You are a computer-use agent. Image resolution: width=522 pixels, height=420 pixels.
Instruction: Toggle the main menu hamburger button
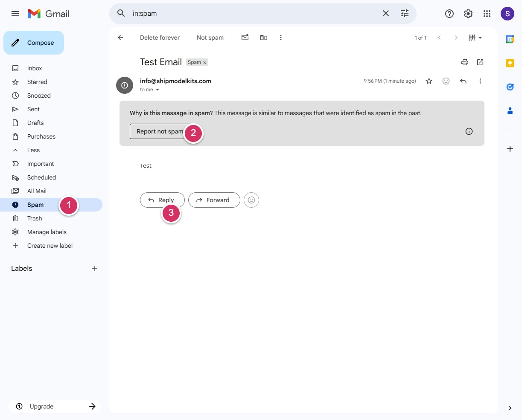(15, 14)
